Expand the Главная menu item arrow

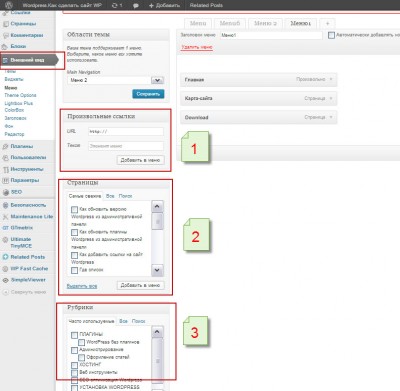point(331,79)
